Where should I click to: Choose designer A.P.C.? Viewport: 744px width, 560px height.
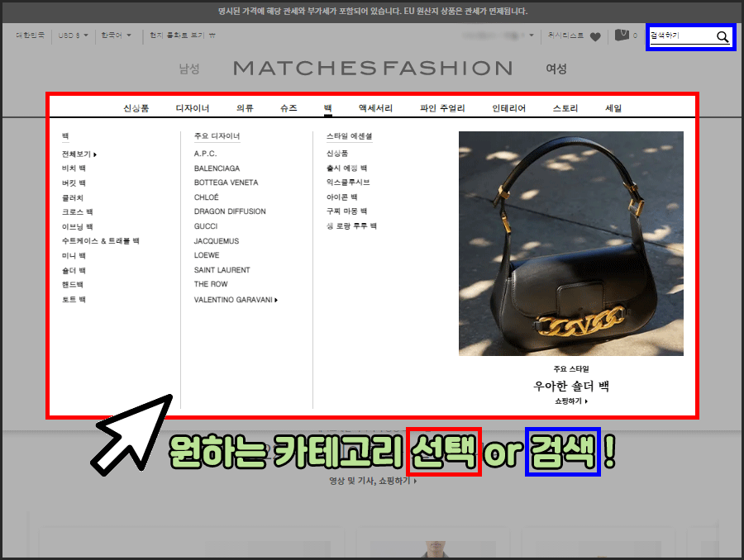206,154
